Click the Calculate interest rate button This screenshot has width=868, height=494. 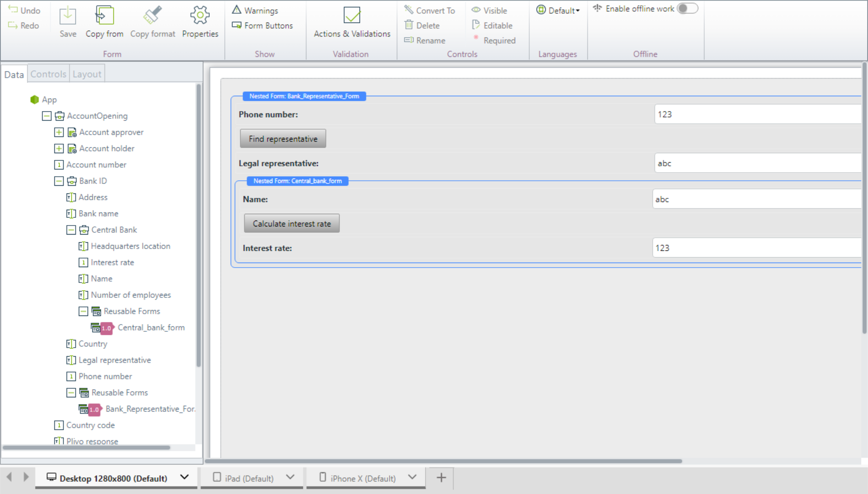[292, 223]
